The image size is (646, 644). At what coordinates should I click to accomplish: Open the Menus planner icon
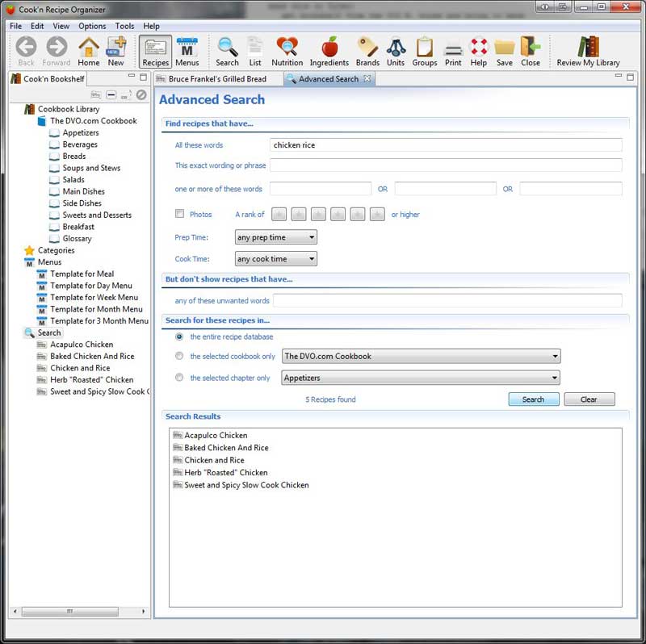pos(187,51)
